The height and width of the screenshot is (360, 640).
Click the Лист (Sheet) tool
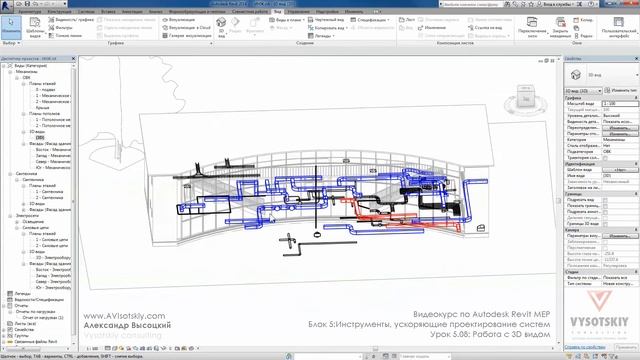[x=407, y=20]
